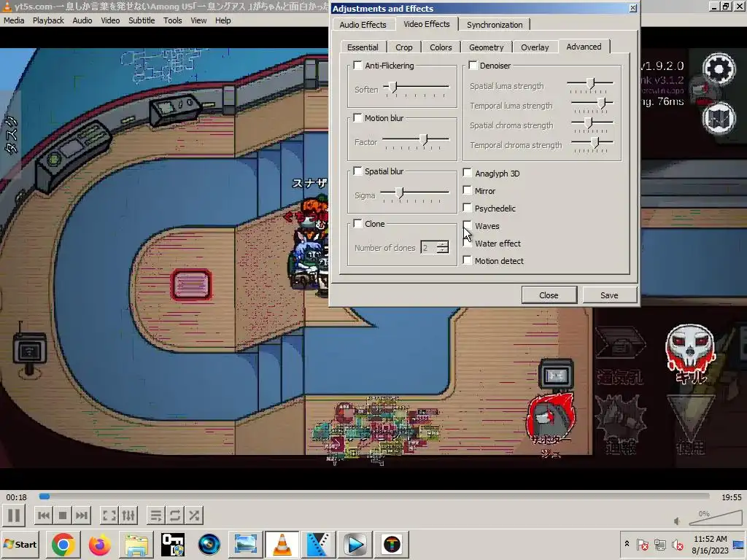Open extended settings equalizer icon
Image resolution: width=747 pixels, height=560 pixels.
click(128, 516)
